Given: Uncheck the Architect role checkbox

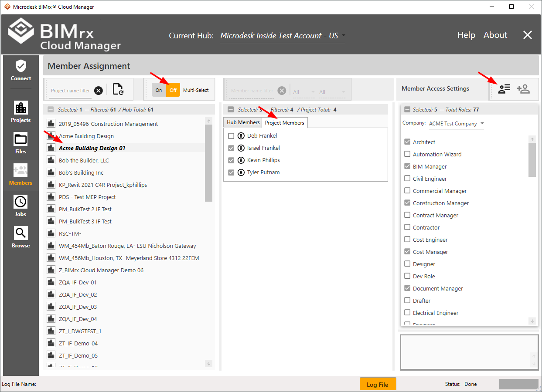Looking at the screenshot, I should (x=407, y=142).
